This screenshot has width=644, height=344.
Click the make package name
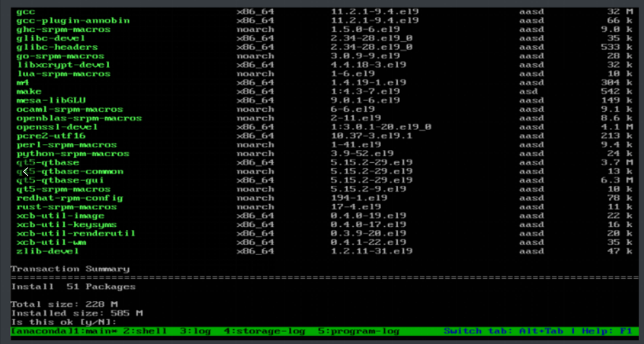click(x=29, y=92)
